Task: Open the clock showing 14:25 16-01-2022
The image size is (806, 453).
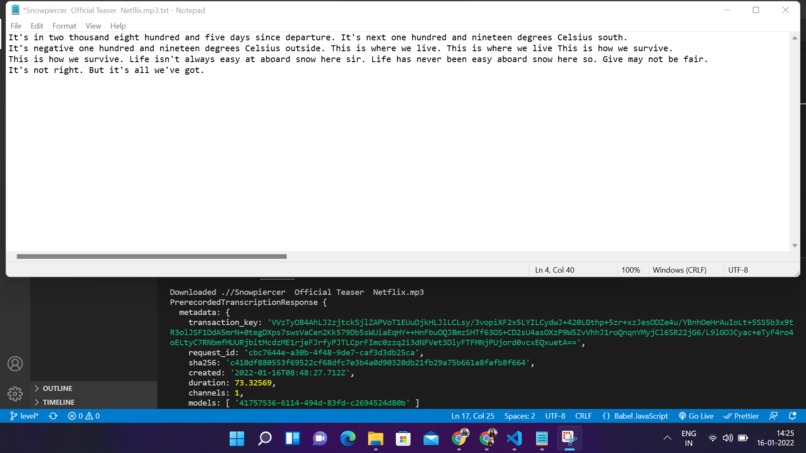Action: point(776,438)
